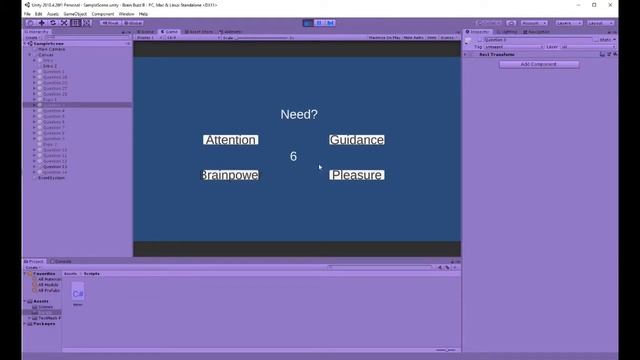Switch to the Animator tab
Image resolution: width=640 pixels, height=360 pixels.
pyautogui.click(x=231, y=31)
